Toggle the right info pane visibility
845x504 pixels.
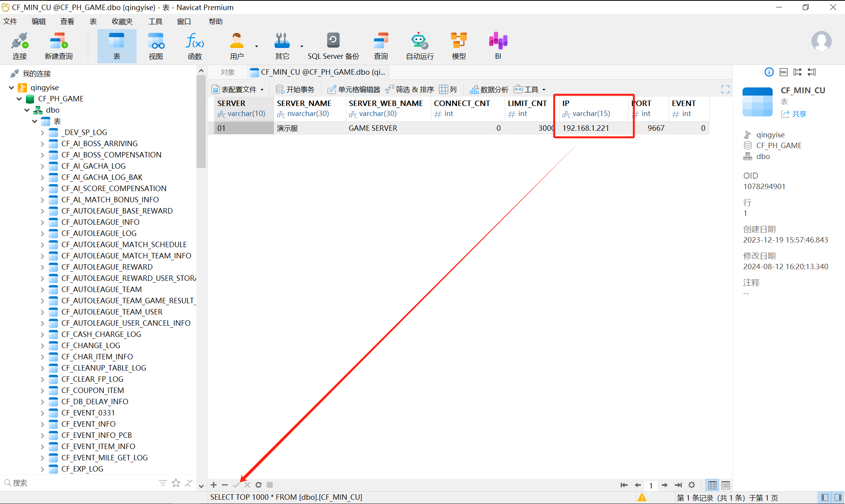838,497
